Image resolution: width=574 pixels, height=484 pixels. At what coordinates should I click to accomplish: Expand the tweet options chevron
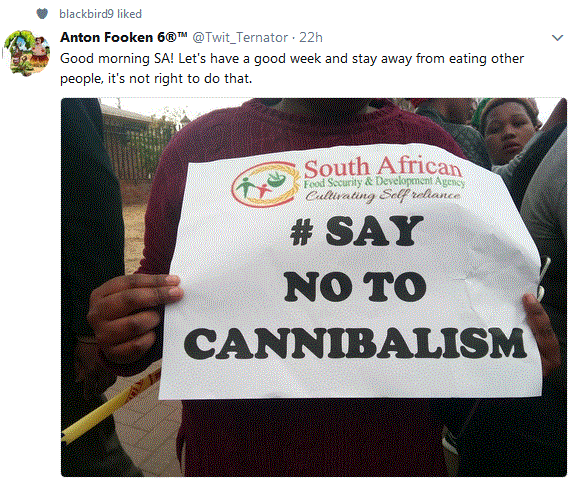coord(557,38)
